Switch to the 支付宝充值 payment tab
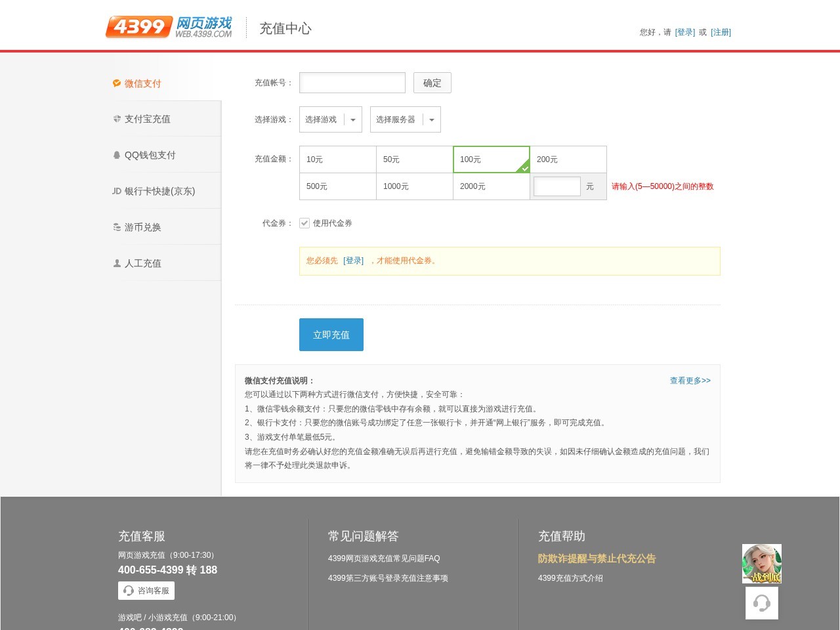The image size is (840, 630). [147, 119]
